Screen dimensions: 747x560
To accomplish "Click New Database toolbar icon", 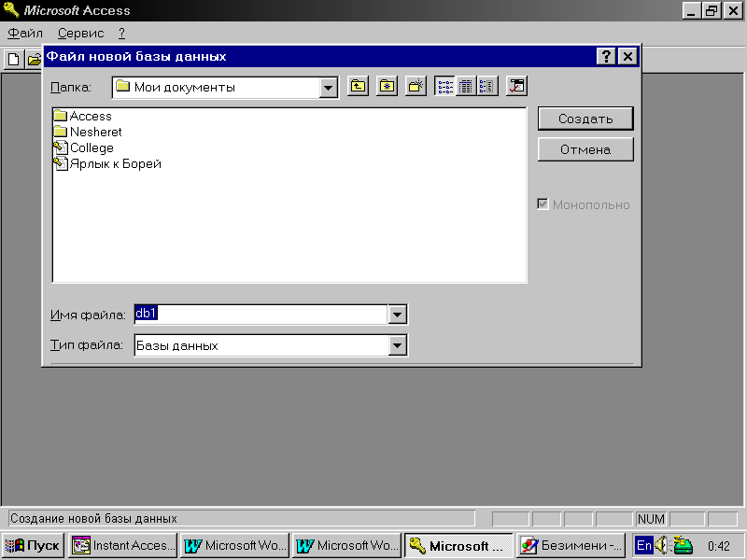I will pyautogui.click(x=14, y=60).
